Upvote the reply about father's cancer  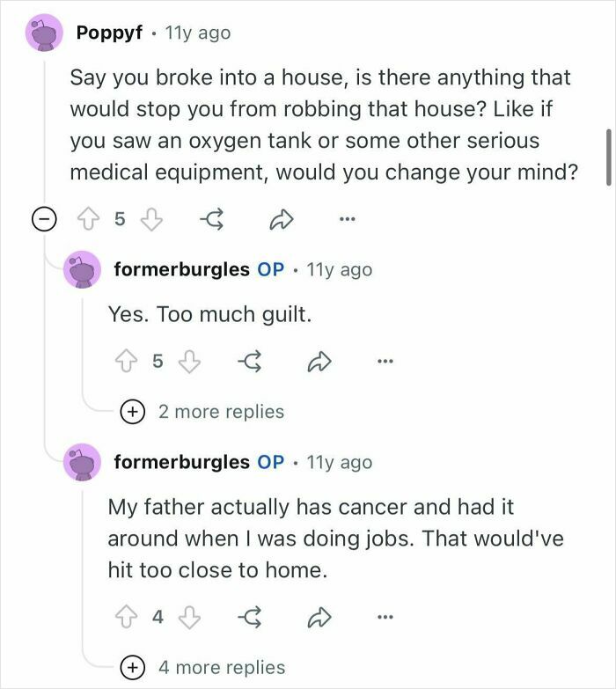click(x=125, y=617)
